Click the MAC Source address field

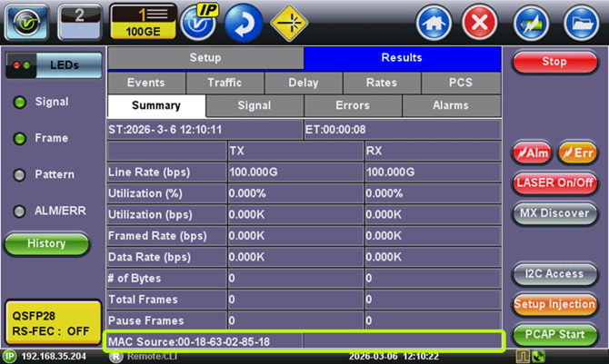pos(205,341)
